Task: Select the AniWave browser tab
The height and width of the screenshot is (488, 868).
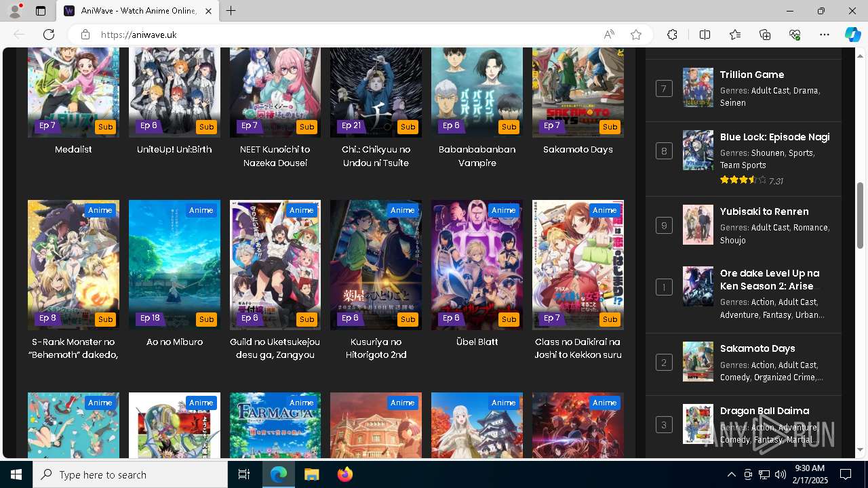Action: (x=138, y=11)
